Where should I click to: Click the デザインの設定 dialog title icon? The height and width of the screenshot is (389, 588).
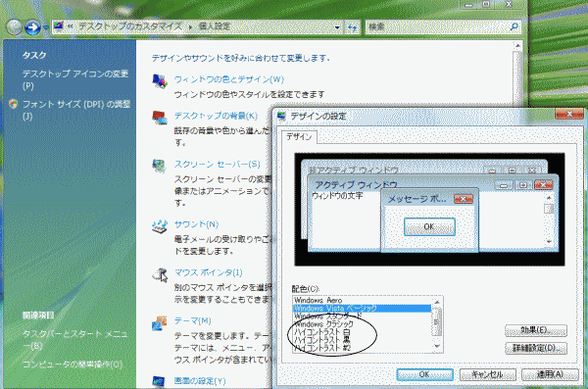[x=281, y=116]
